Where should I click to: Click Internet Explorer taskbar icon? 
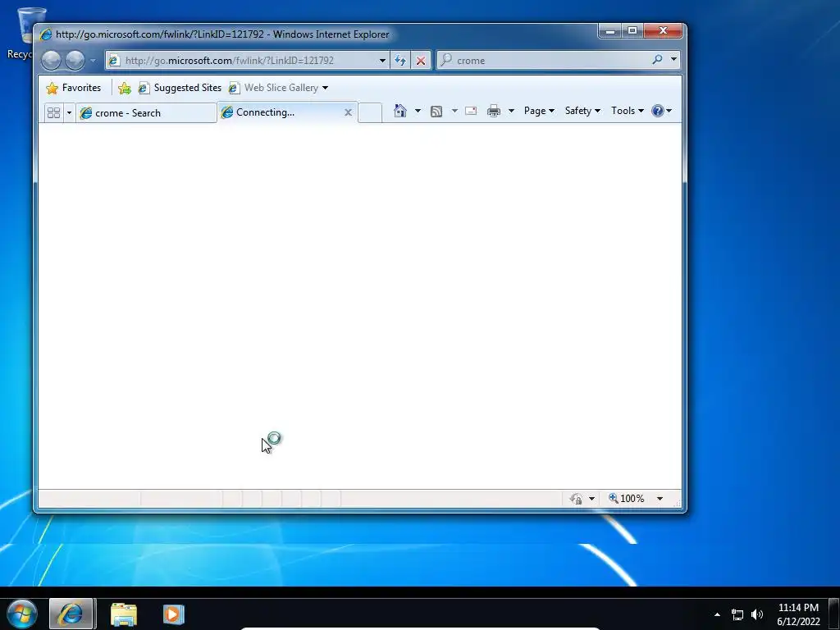tap(71, 614)
